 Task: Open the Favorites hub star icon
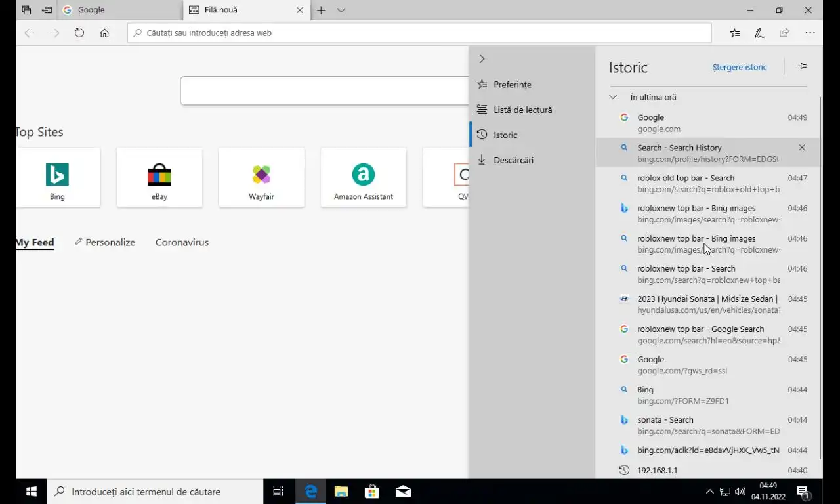735,33
